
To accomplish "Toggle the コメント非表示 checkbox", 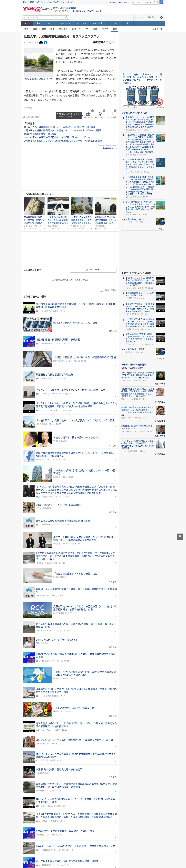I will point(102,290).
